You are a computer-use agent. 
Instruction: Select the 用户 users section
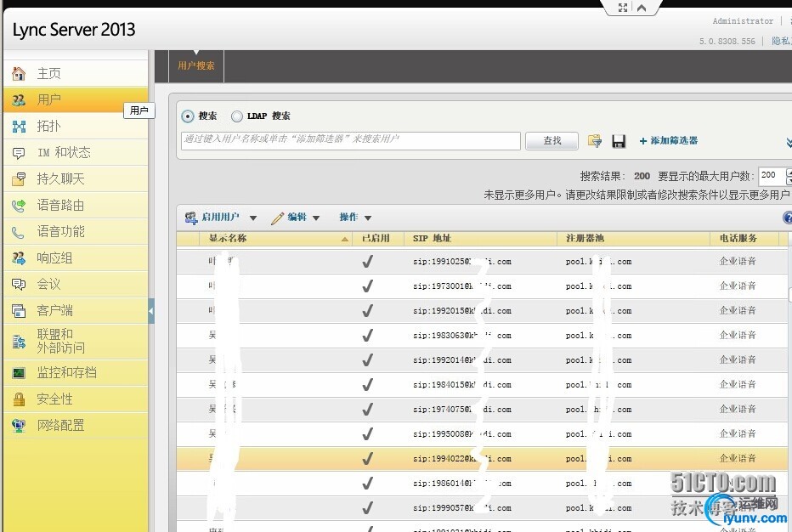[76, 99]
